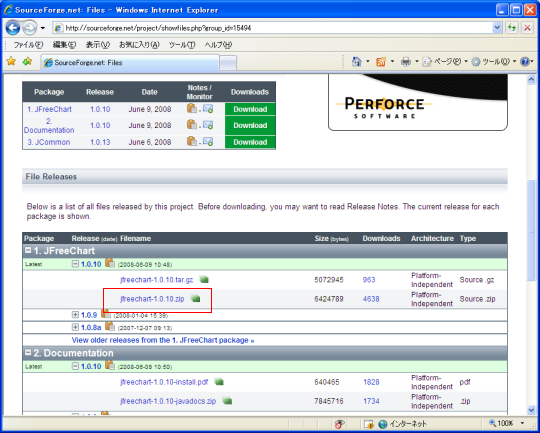Open release notes icon in JCommon summary row
This screenshot has height=433, width=540.
tap(191, 141)
